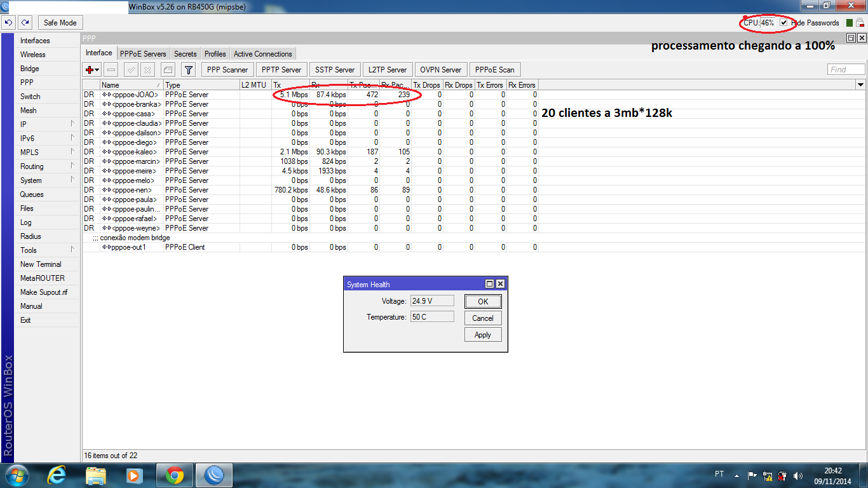This screenshot has height=488, width=868.
Task: Select the <pppoe-kaleo> interface row
Action: 310,152
